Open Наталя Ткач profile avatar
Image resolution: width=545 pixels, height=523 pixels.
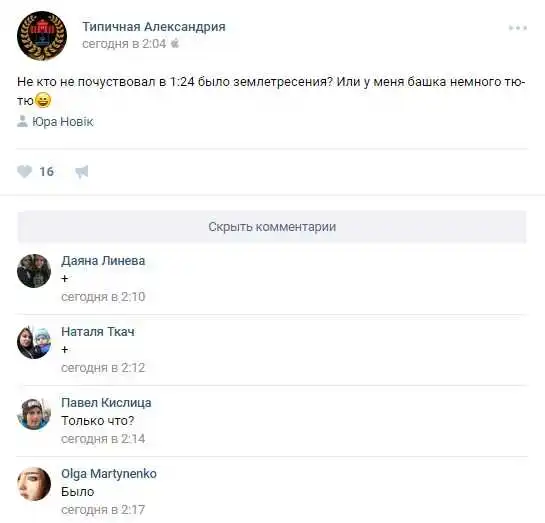(34, 342)
